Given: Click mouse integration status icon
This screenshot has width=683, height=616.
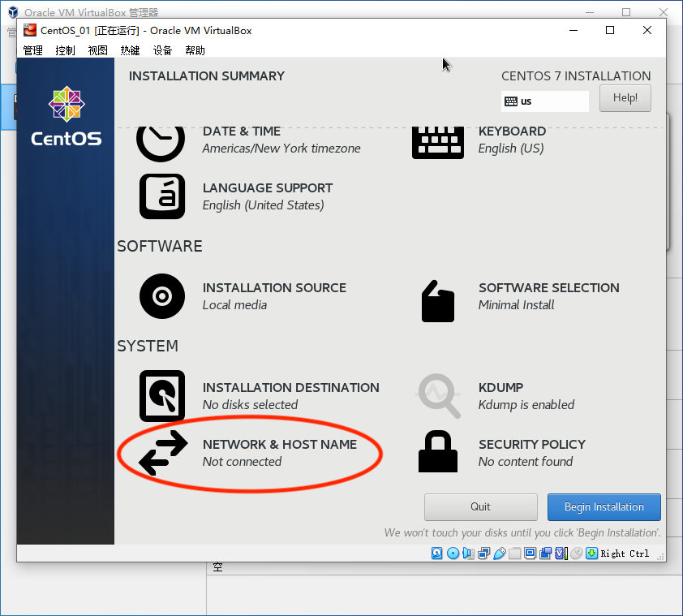Looking at the screenshot, I should (576, 554).
